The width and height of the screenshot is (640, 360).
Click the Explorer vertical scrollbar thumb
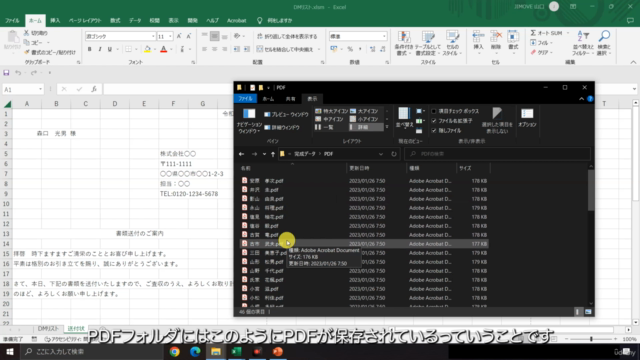[591, 190]
